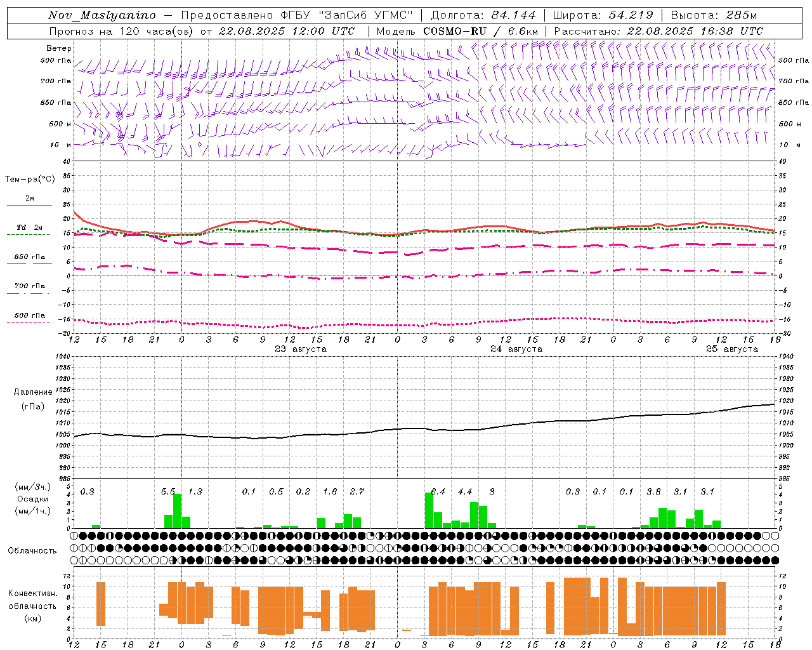The width and height of the screenshot is (812, 650).
Task: Click the Ветер panel label
Action: (x=59, y=48)
